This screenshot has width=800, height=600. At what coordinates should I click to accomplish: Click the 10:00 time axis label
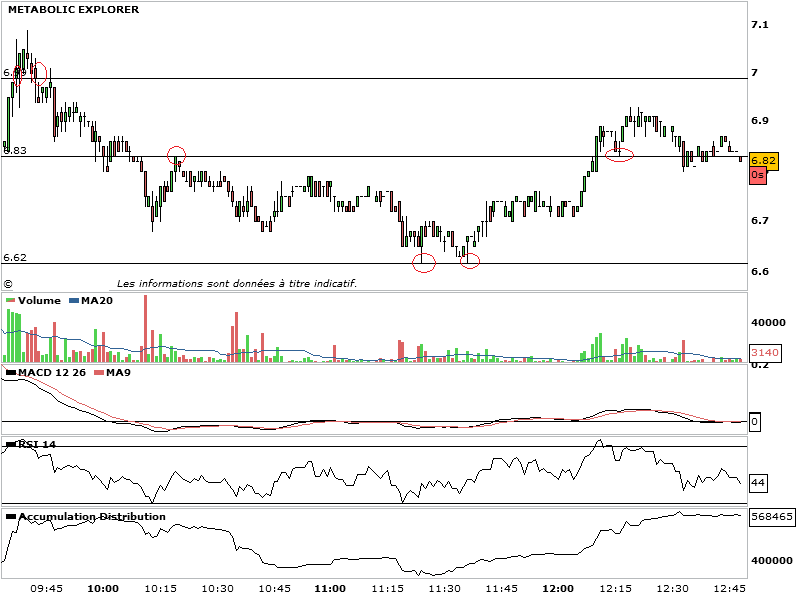point(103,589)
